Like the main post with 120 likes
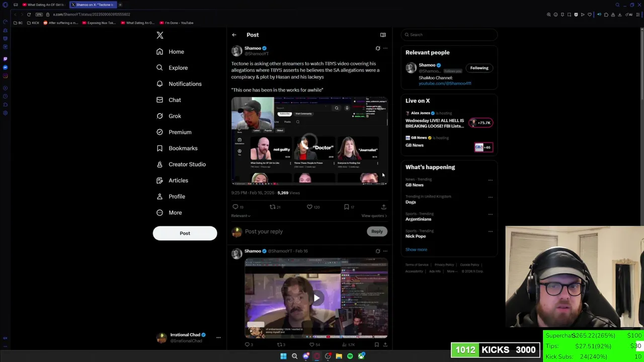Image resolution: width=644 pixels, height=362 pixels. click(x=313, y=207)
